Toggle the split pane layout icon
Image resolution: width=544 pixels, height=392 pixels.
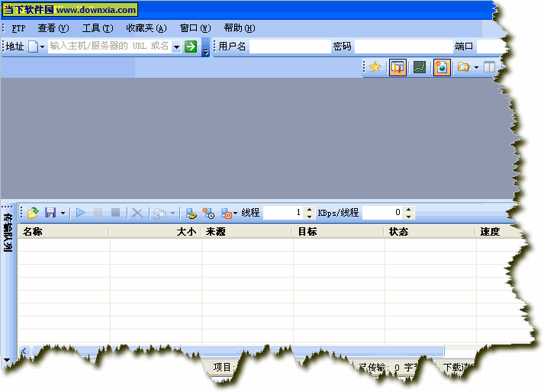[x=489, y=67]
